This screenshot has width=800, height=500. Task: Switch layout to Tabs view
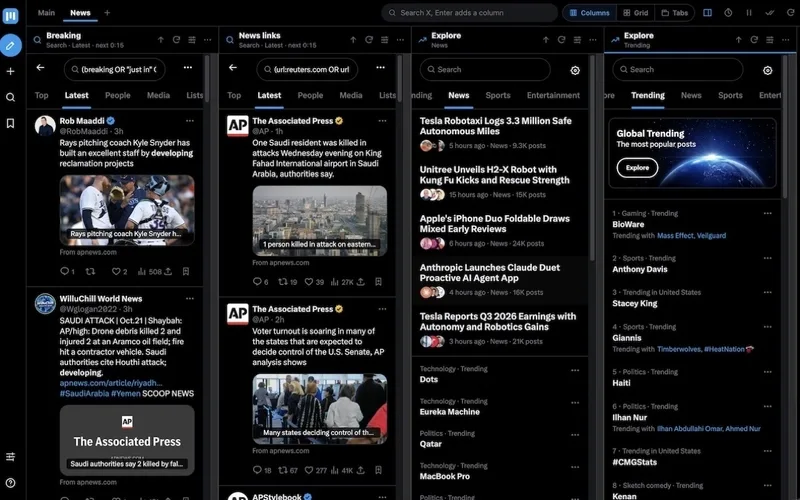674,13
